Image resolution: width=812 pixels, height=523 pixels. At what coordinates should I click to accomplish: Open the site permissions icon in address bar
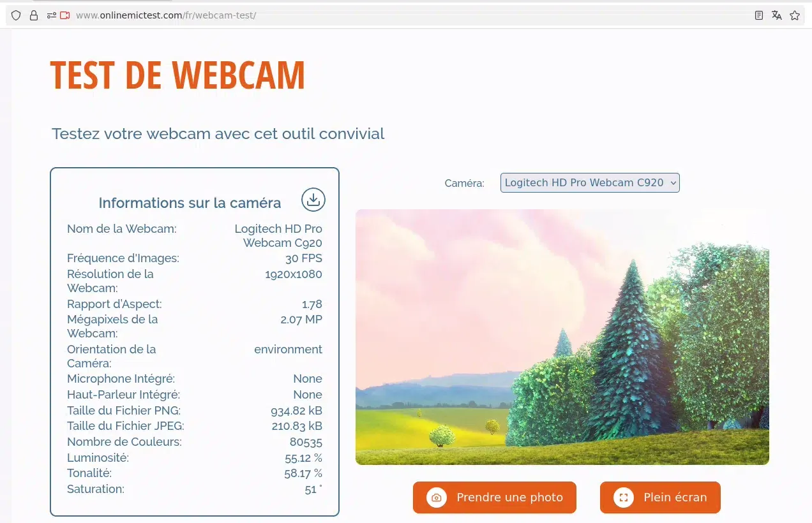[52, 15]
